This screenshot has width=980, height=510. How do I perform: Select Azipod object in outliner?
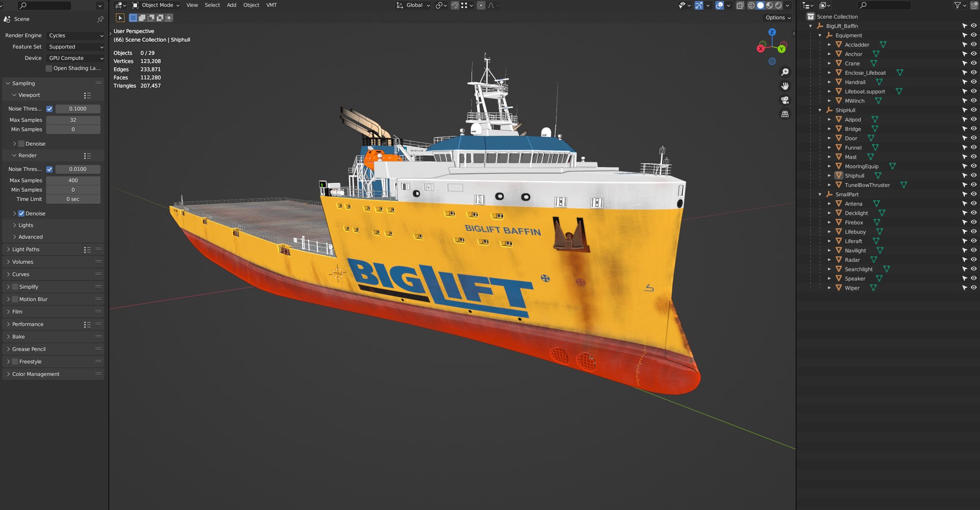852,119
